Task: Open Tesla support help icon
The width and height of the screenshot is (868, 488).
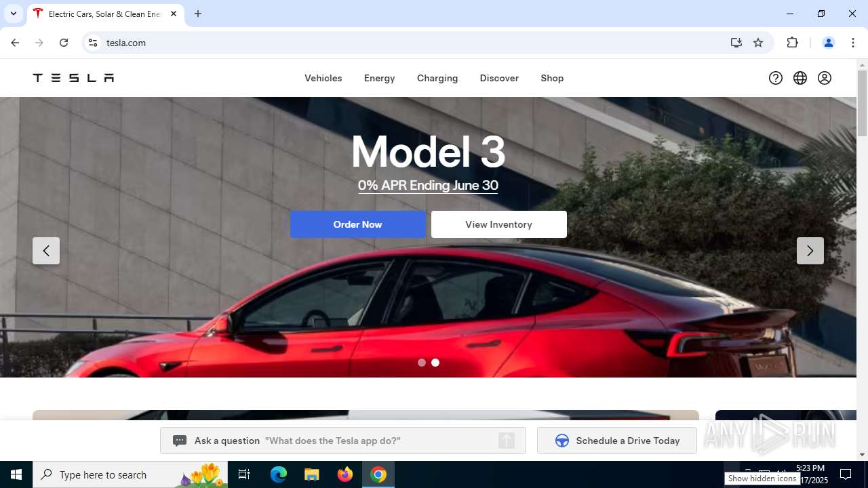Action: tap(776, 78)
